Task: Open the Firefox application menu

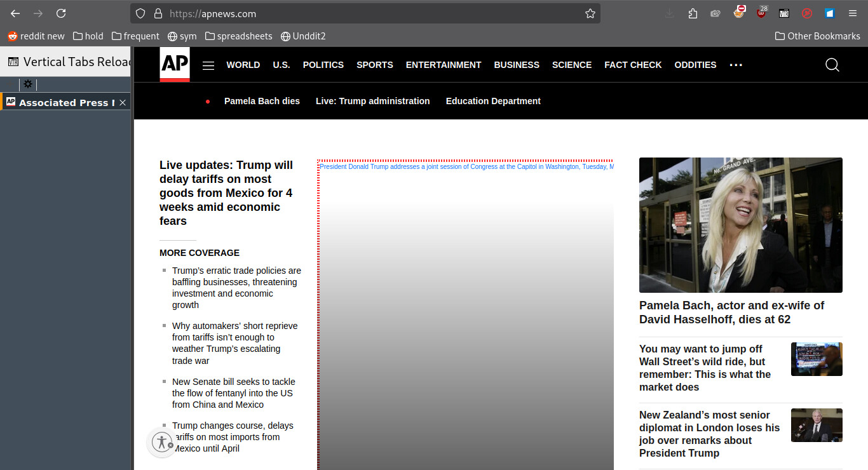Action: tap(853, 13)
